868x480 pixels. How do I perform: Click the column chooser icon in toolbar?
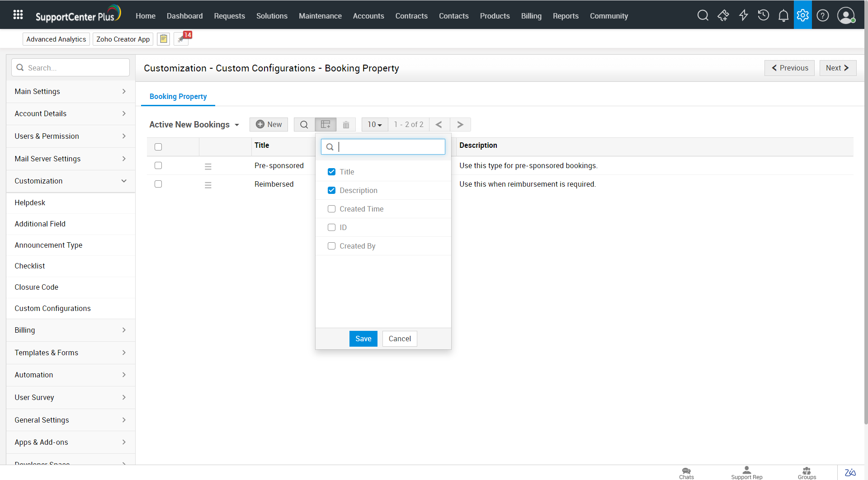click(325, 124)
